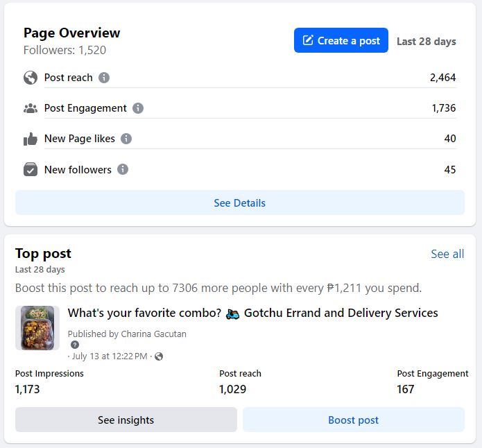
Task: Click the thumbs-up icon beside New Page likes
Action: (x=31, y=139)
